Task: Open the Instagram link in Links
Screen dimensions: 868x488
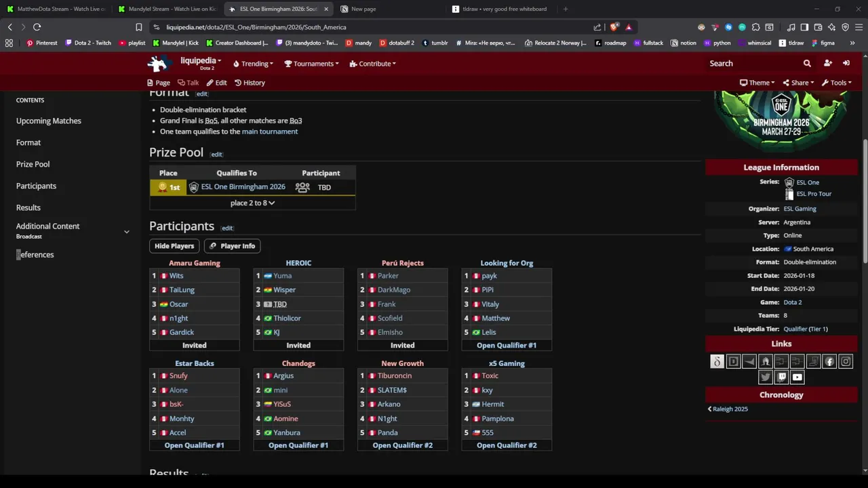Action: [846, 361]
